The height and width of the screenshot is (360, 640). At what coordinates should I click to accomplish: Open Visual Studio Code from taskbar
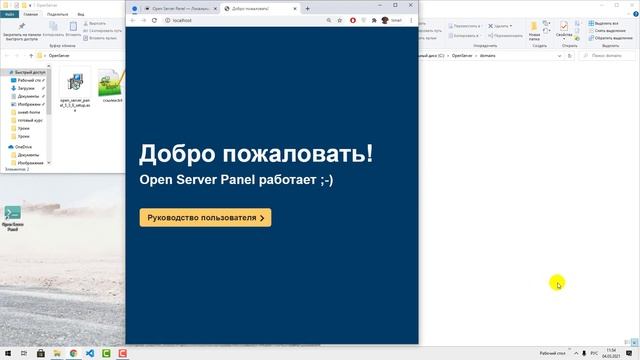[x=90, y=353]
